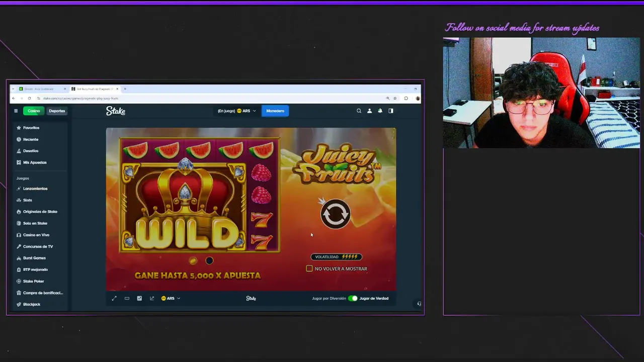
Task: Toggle the side panel icon in header
Action: 391,111
